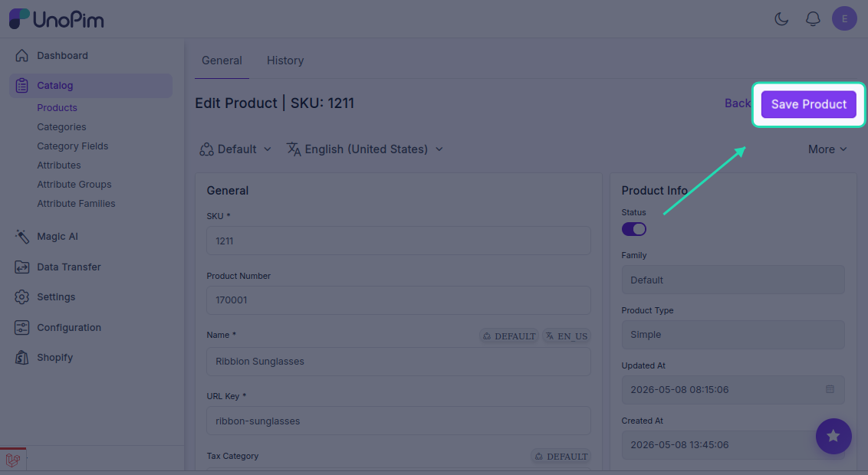Click the Product Type field showing Simple
This screenshot has height=475, width=868.
(x=733, y=335)
